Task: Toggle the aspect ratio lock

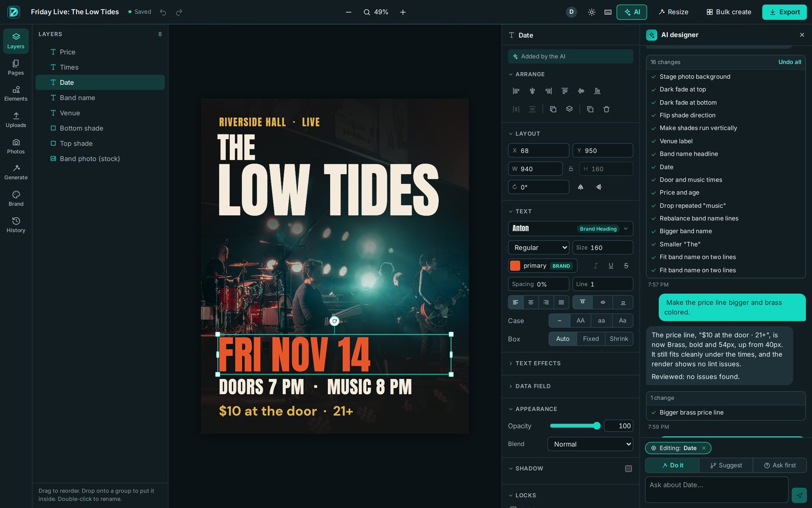Action: click(x=571, y=169)
